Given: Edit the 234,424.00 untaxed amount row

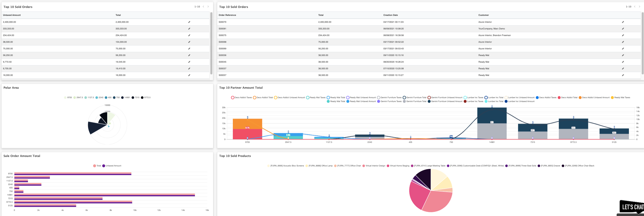Looking at the screenshot, I should (x=189, y=35).
